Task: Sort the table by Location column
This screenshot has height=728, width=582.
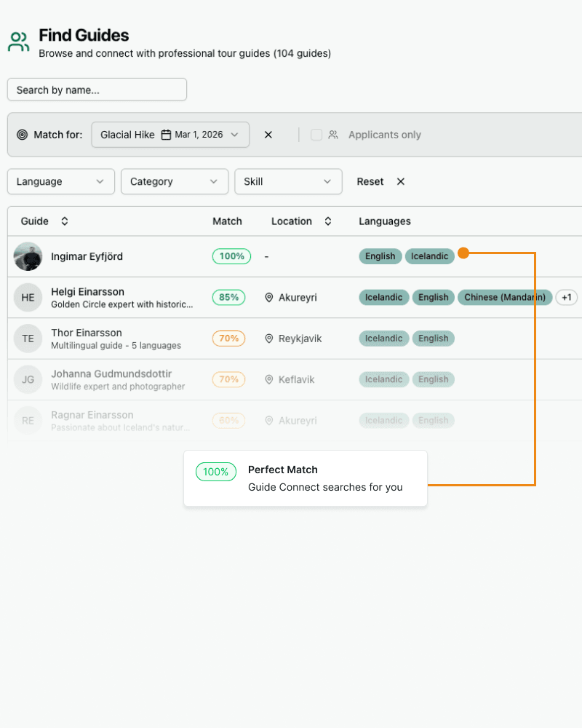Action: tap(328, 221)
